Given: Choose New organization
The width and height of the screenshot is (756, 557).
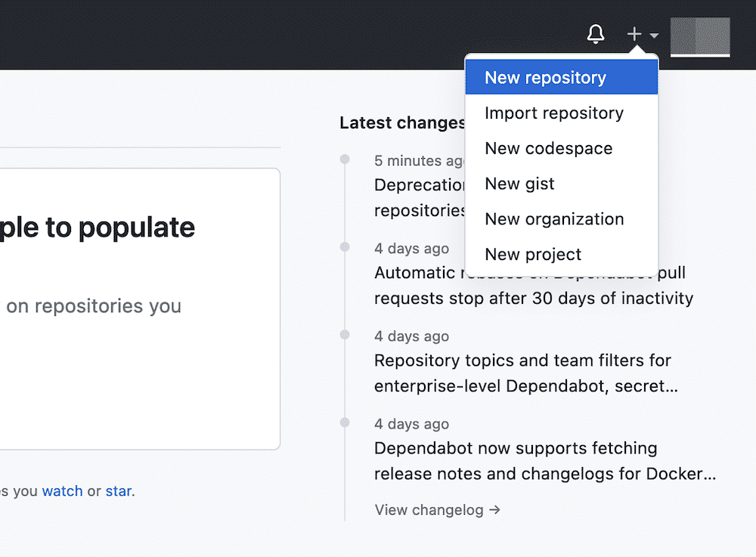Looking at the screenshot, I should (x=553, y=218).
